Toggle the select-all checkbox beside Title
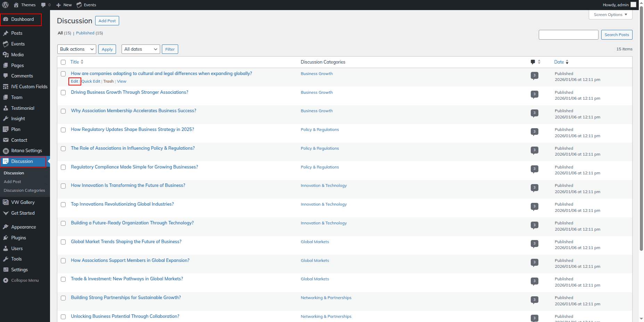 pyautogui.click(x=63, y=62)
